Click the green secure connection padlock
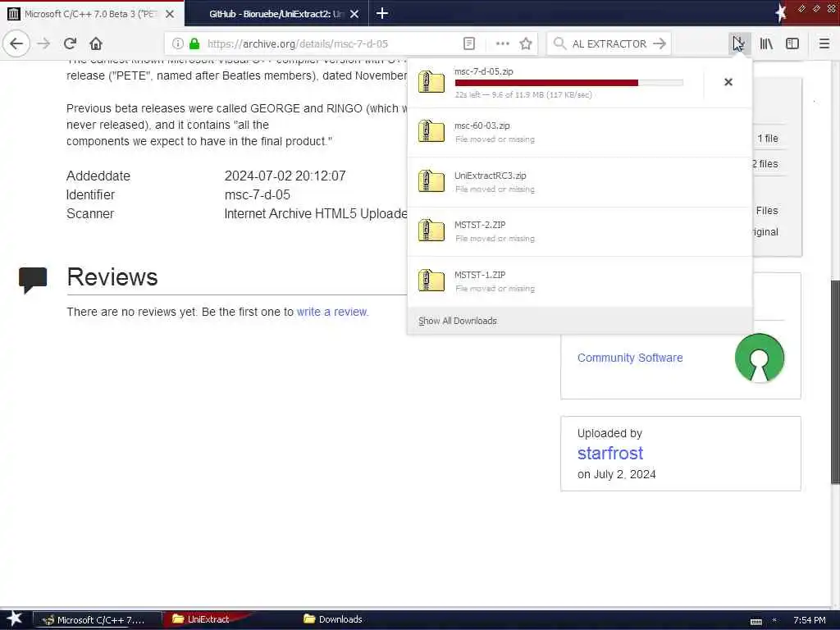Viewport: 840px width, 630px height. pos(194,43)
